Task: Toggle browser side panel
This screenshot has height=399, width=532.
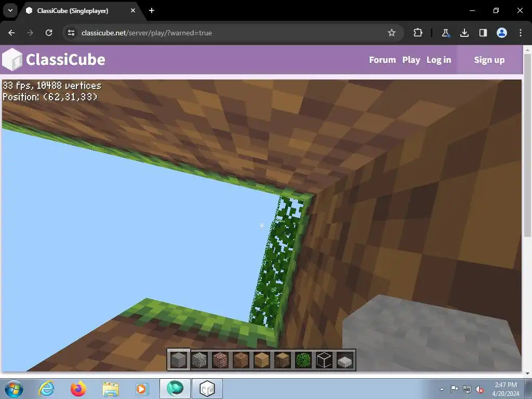Action: coord(483,33)
